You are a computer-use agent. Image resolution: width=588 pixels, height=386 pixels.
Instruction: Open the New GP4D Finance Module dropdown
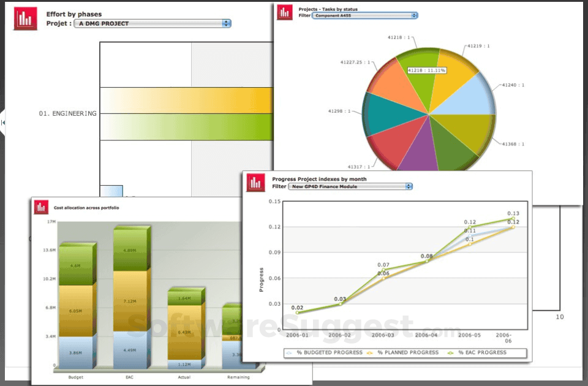coord(350,186)
